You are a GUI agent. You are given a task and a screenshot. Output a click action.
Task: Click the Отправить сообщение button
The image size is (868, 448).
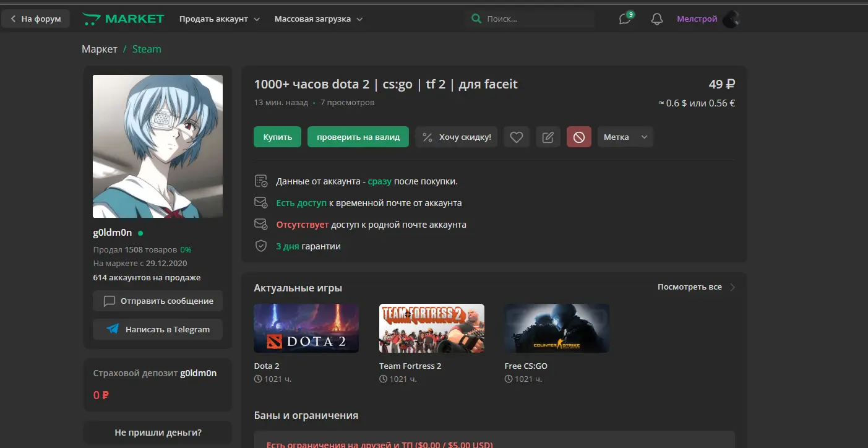click(x=158, y=301)
